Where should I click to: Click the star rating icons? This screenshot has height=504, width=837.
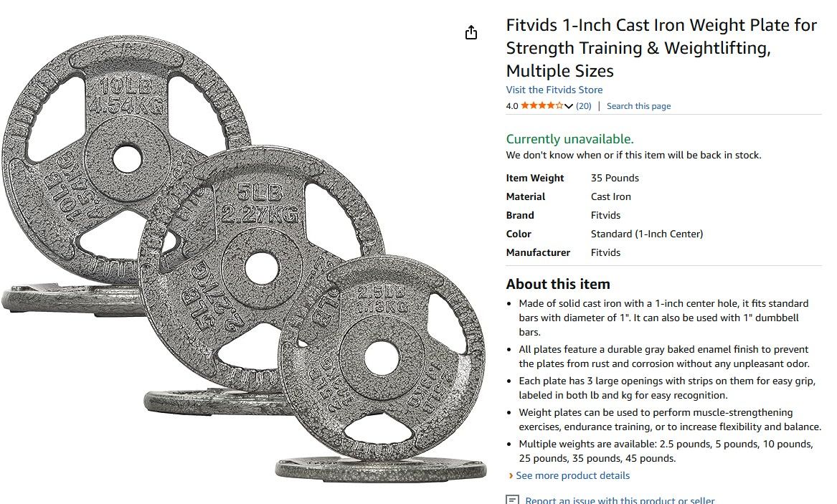pos(542,106)
